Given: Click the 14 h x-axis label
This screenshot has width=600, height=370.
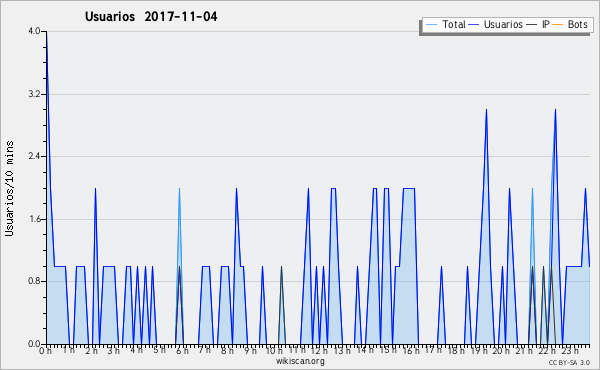Looking at the screenshot, I should point(365,350).
